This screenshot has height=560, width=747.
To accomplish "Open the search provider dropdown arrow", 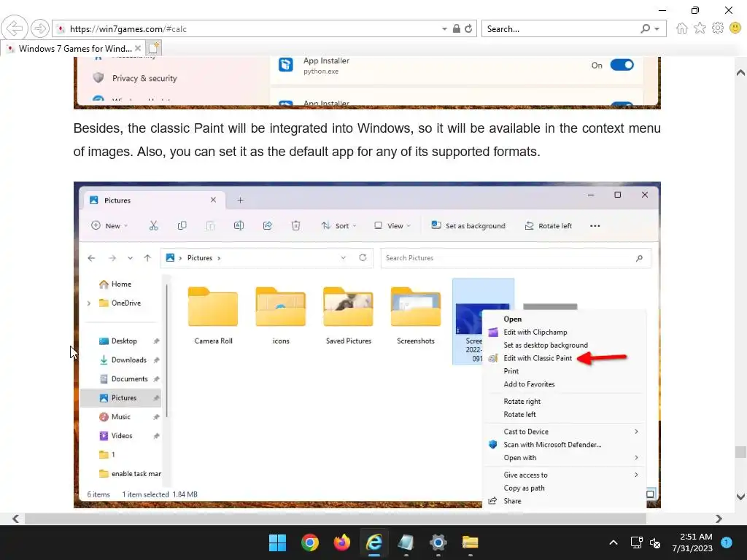I will pos(657,29).
